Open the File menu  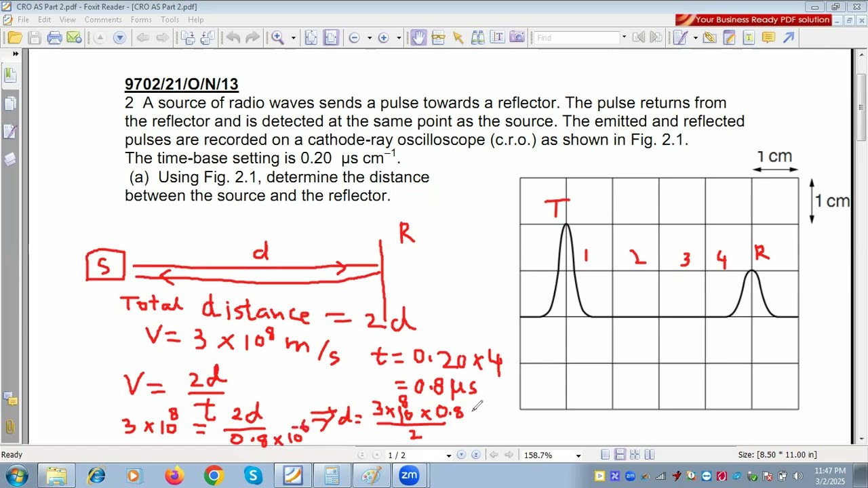tap(23, 20)
